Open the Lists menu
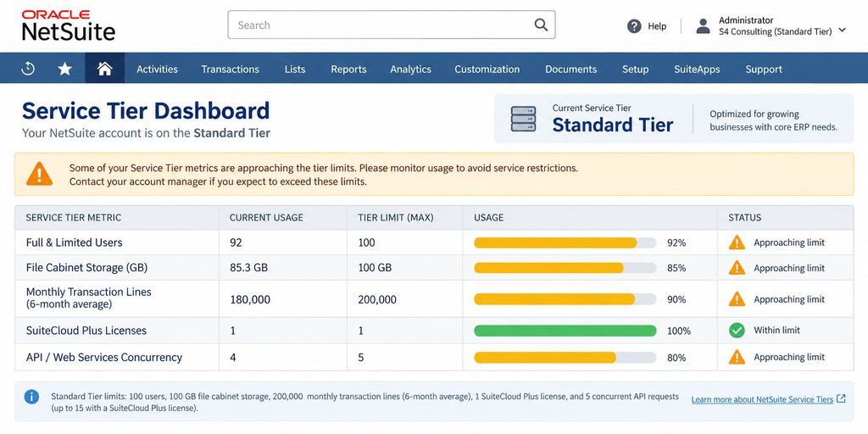Screen dimensions: 868x434 295,70
